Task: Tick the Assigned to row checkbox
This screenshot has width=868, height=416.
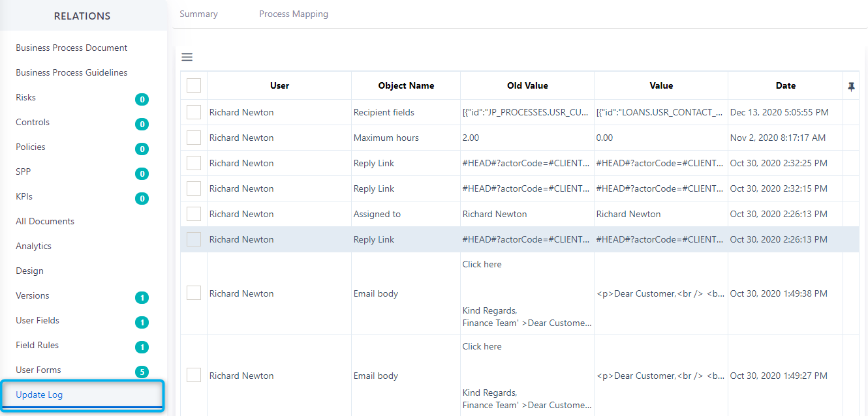Action: [194, 214]
